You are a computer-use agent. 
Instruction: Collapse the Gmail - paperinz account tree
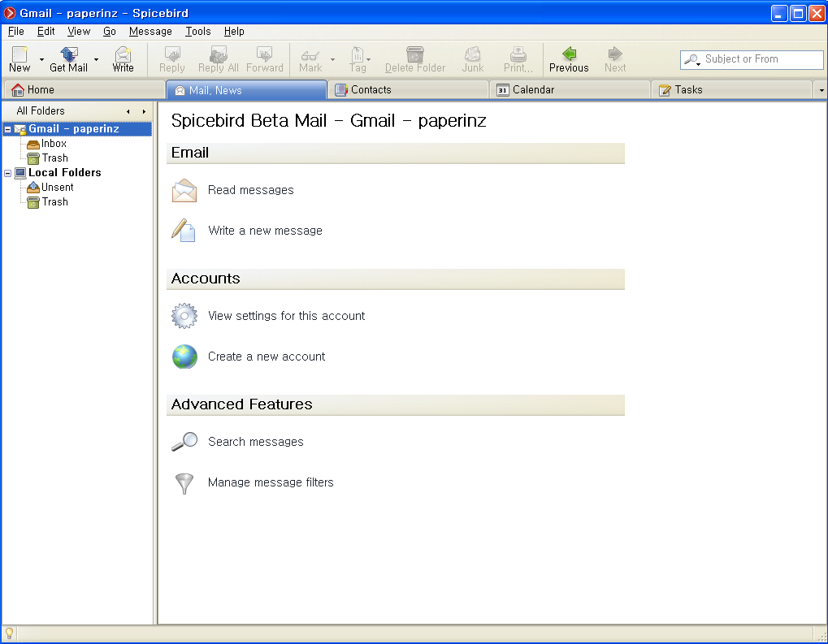tap(8, 129)
